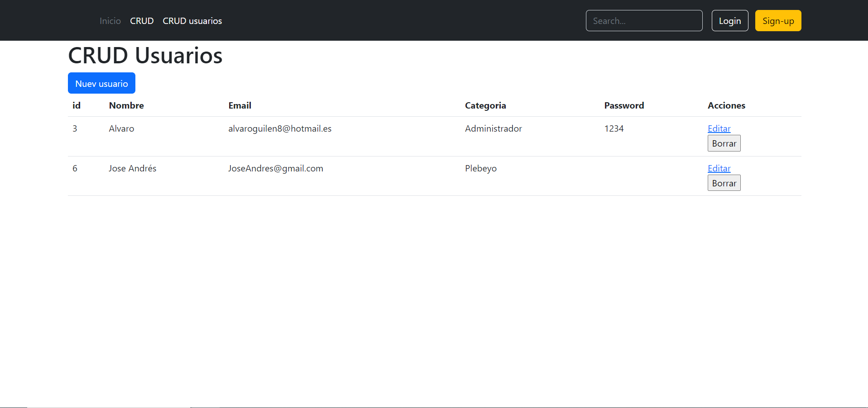Click the Acciones column header
Image resolution: width=868 pixels, height=408 pixels.
(726, 105)
